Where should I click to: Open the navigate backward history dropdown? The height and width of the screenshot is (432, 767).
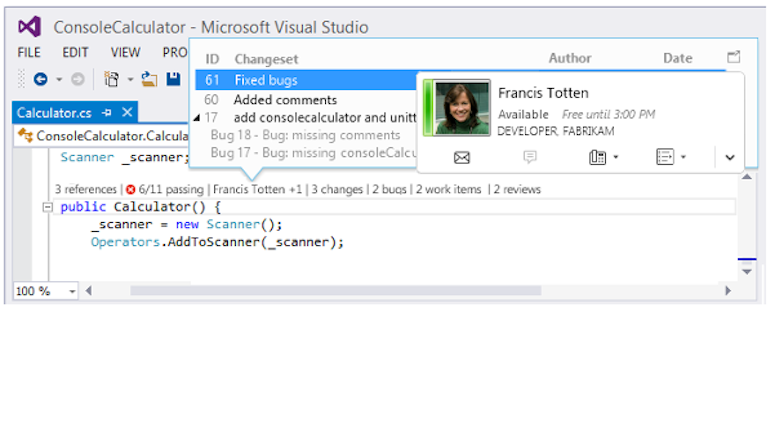tap(59, 79)
